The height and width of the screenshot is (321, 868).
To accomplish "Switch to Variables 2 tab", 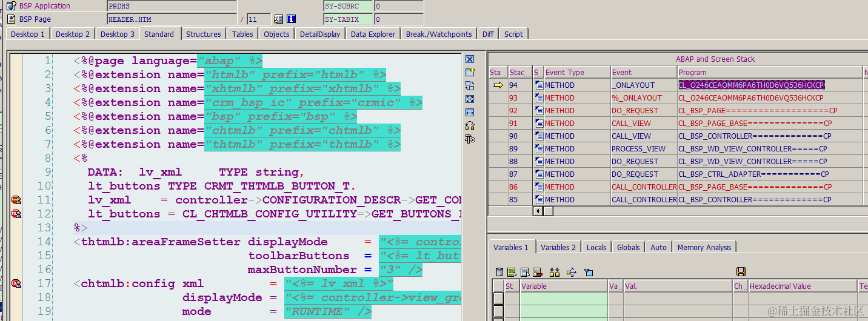I will tap(559, 247).
